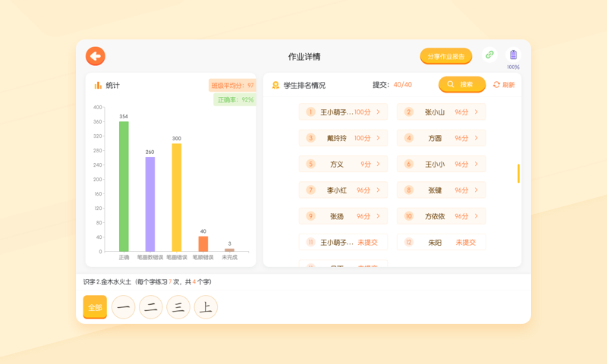Viewport: 607px width, 364px height.
Task: Click the student ranking medal icon
Action: pyautogui.click(x=275, y=86)
